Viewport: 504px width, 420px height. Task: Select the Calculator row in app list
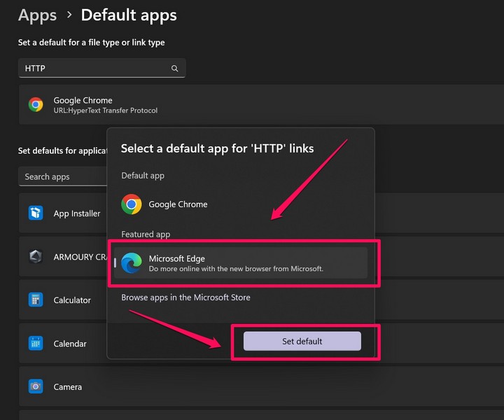pos(72,300)
